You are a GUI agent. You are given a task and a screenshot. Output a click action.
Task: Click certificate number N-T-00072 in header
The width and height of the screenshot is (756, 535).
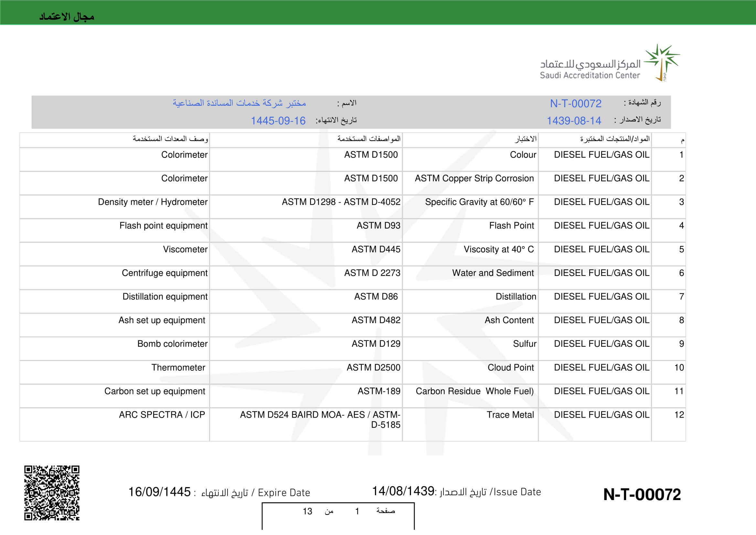(576, 104)
